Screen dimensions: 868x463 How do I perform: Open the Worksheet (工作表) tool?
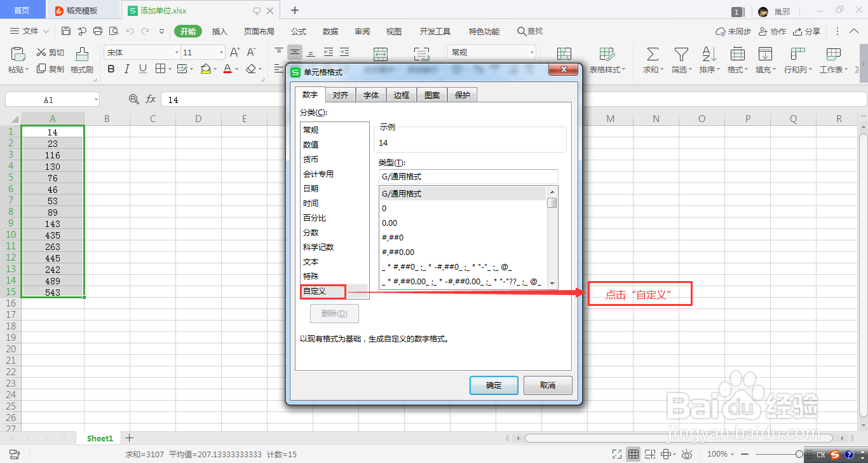point(834,54)
